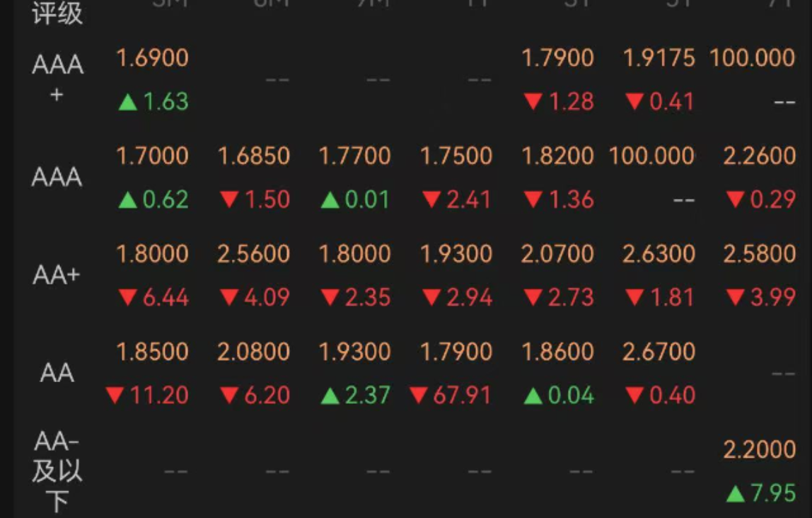Select the AA+ rating row label
Screen dimensions: 812x518
pos(57,275)
